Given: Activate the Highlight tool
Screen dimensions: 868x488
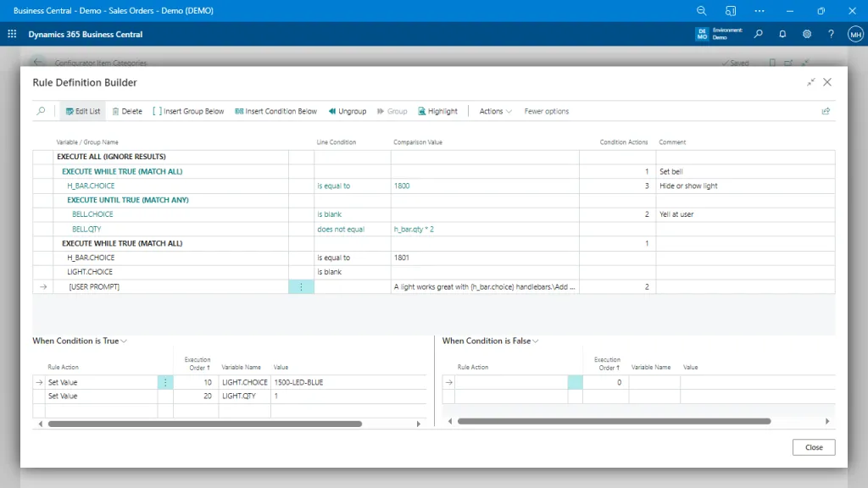Looking at the screenshot, I should coord(437,111).
